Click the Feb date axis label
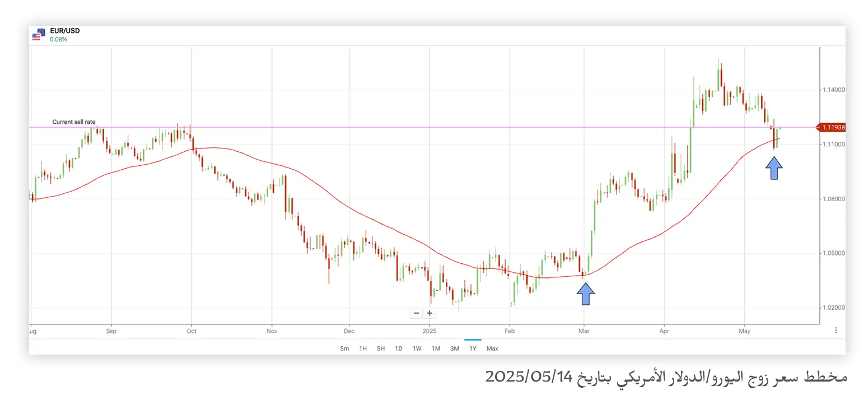Screen dimensions: 868x395 [x=510, y=331]
